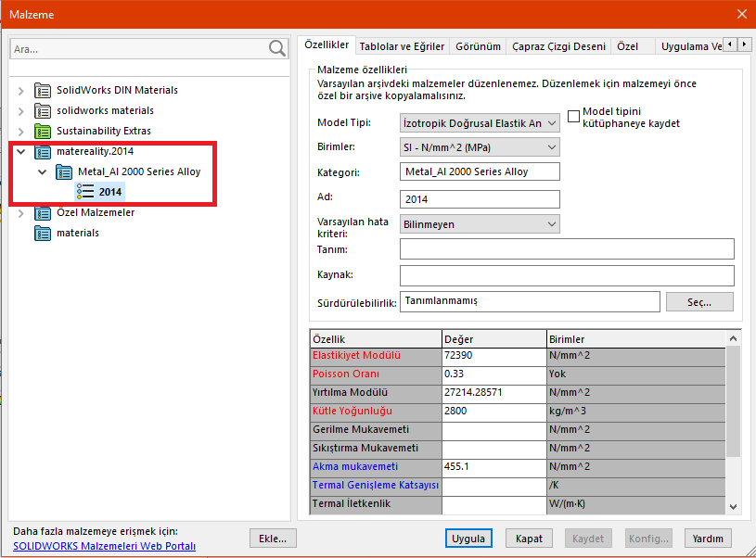Select the 2014 material item icon

point(85,192)
